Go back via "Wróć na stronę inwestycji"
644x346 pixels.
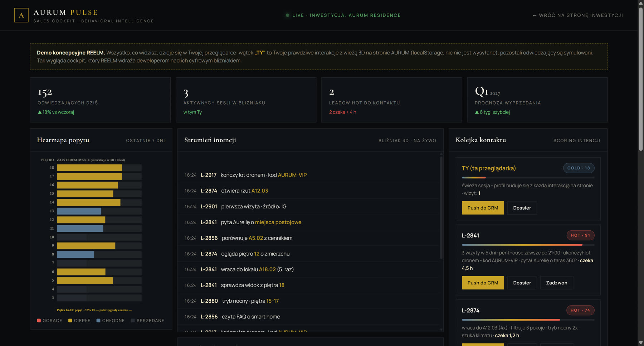tap(578, 15)
